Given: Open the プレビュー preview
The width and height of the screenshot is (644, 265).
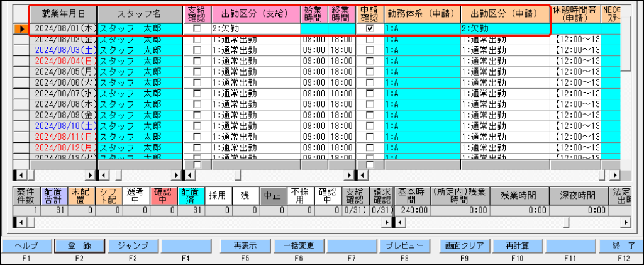Looking at the screenshot, I should [404, 245].
